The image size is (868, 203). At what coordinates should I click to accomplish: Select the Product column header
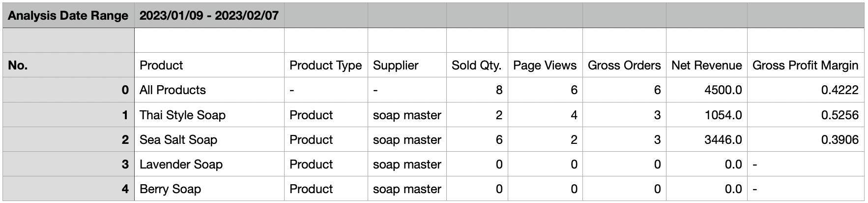[209, 65]
